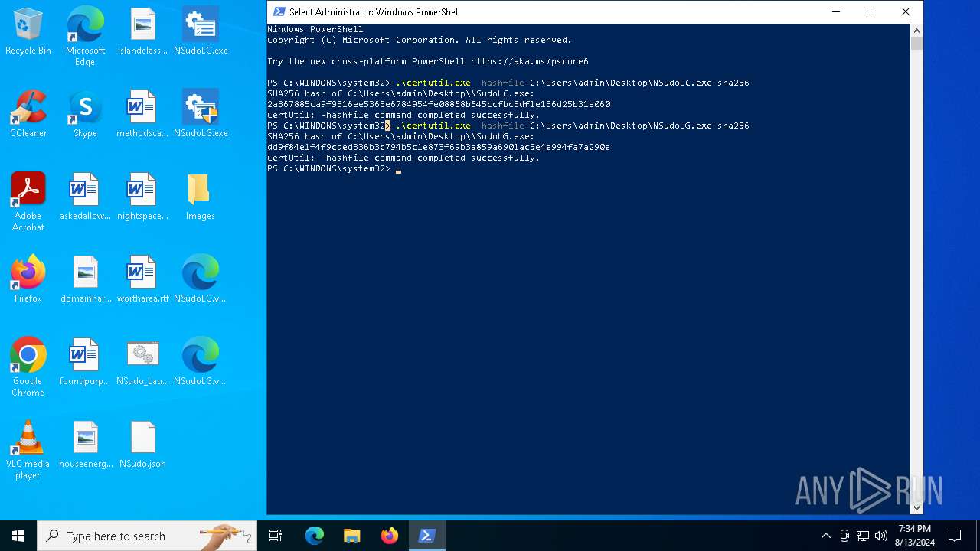Screen dimensions: 980x551
Task: Click the meet now tray icon
Action: (844, 536)
